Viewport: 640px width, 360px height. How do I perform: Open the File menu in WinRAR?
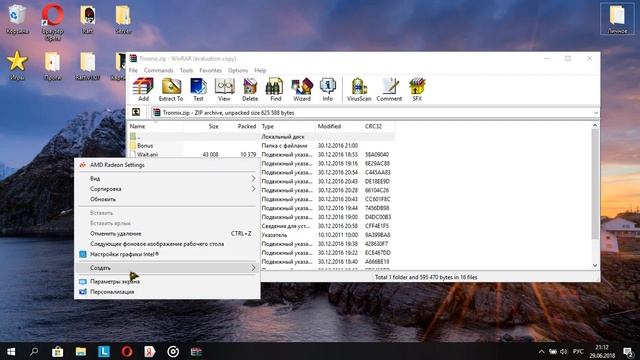(133, 70)
